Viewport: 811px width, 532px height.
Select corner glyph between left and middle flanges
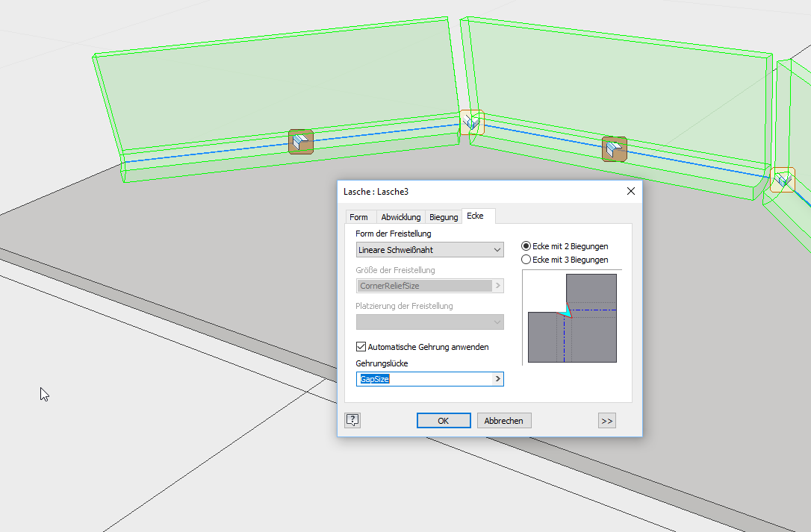click(472, 122)
